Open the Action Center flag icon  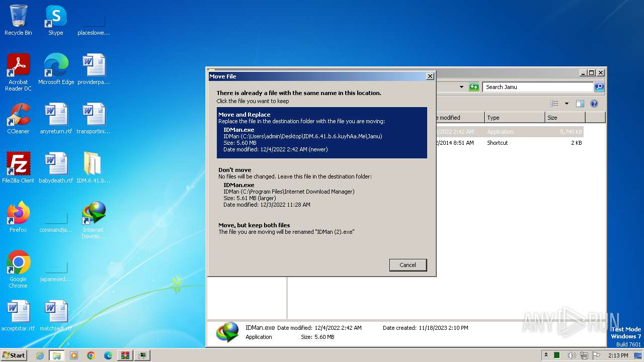596,355
